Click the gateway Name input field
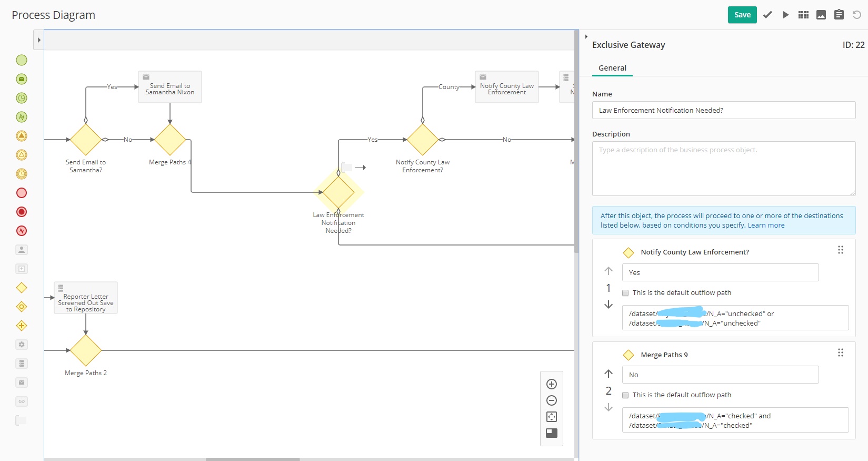Image resolution: width=868 pixels, height=461 pixels. click(723, 110)
